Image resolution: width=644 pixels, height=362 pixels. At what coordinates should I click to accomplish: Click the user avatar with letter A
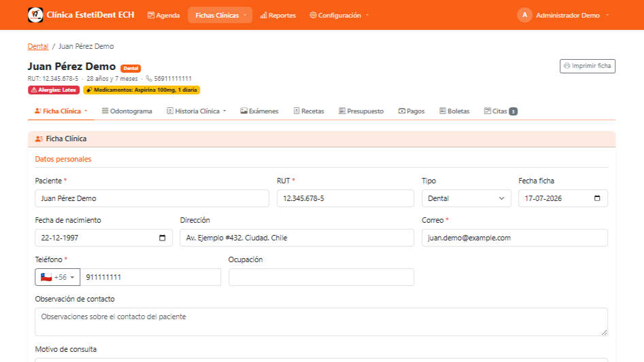click(x=524, y=15)
